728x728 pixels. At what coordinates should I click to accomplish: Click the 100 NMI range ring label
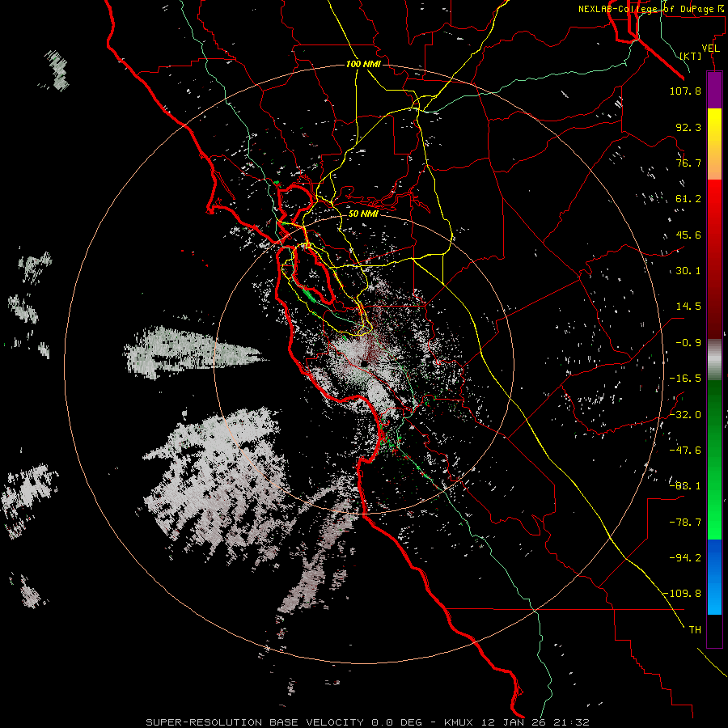pyautogui.click(x=363, y=64)
